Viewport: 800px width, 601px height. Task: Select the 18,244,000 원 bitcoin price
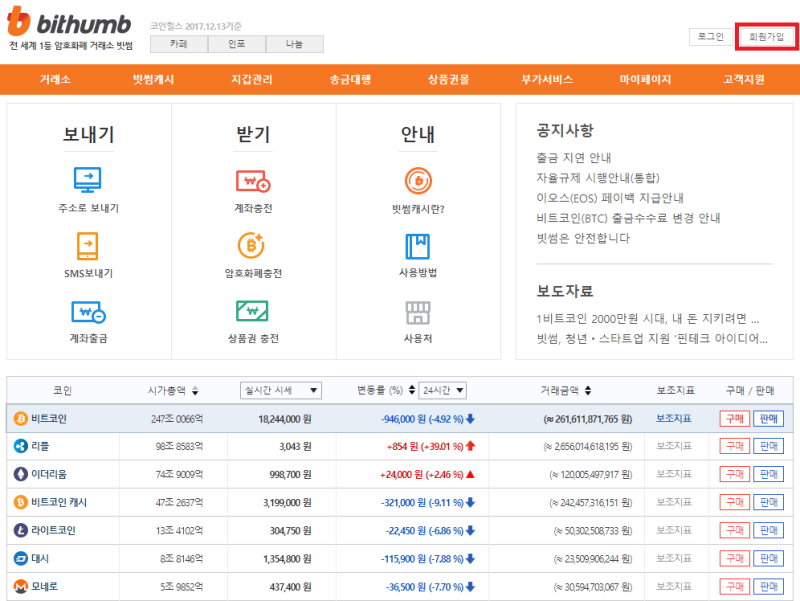click(x=285, y=419)
